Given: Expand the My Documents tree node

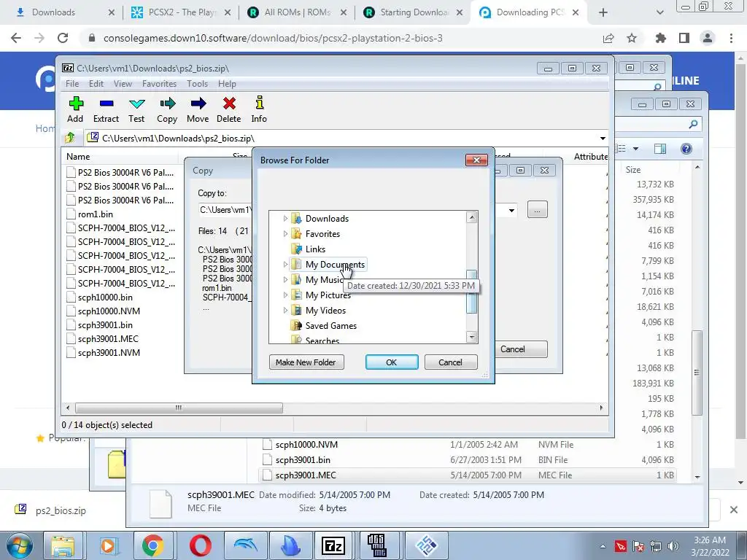Looking at the screenshot, I should coord(285,264).
